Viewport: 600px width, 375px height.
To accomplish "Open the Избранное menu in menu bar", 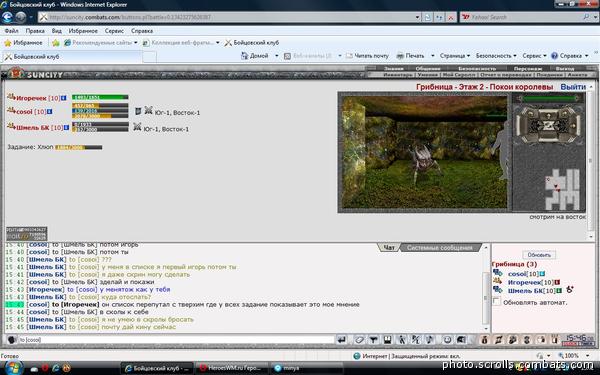I will click(83, 31).
